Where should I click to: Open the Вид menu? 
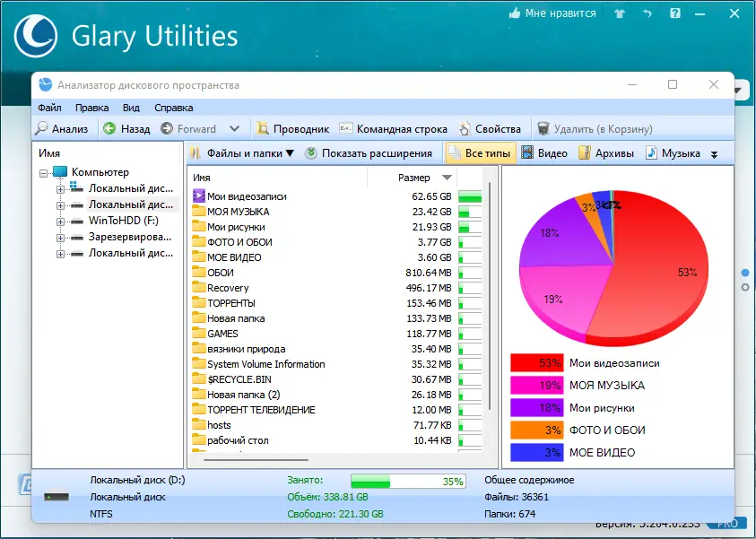click(131, 108)
